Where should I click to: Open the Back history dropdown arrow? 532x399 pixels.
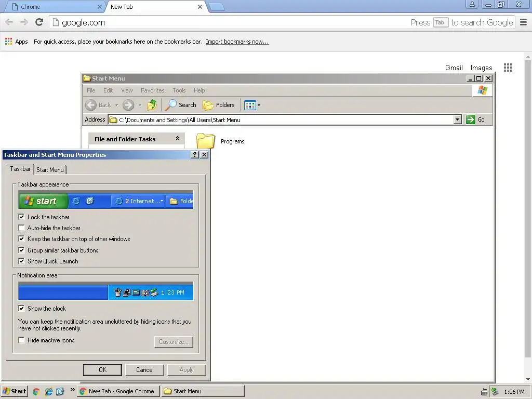click(x=116, y=105)
